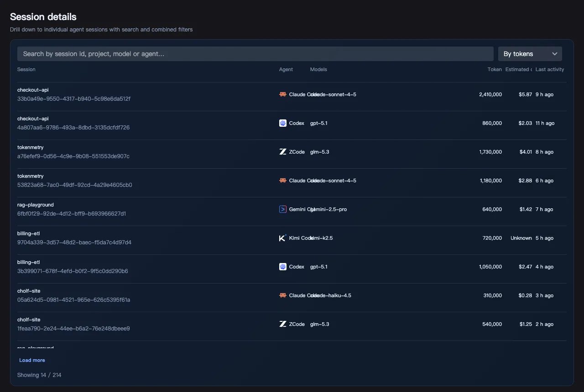Click the $4.01 estimated cost

pyautogui.click(x=526, y=152)
